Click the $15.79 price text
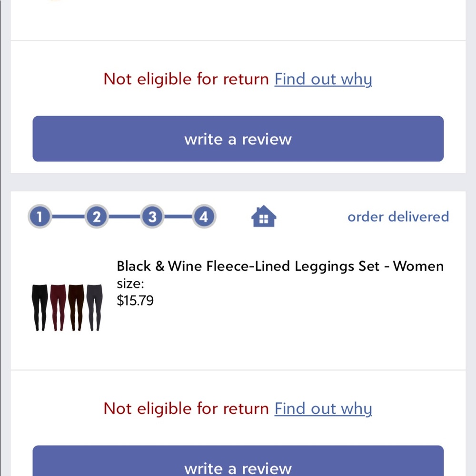This screenshot has height=476, width=476. (x=135, y=300)
